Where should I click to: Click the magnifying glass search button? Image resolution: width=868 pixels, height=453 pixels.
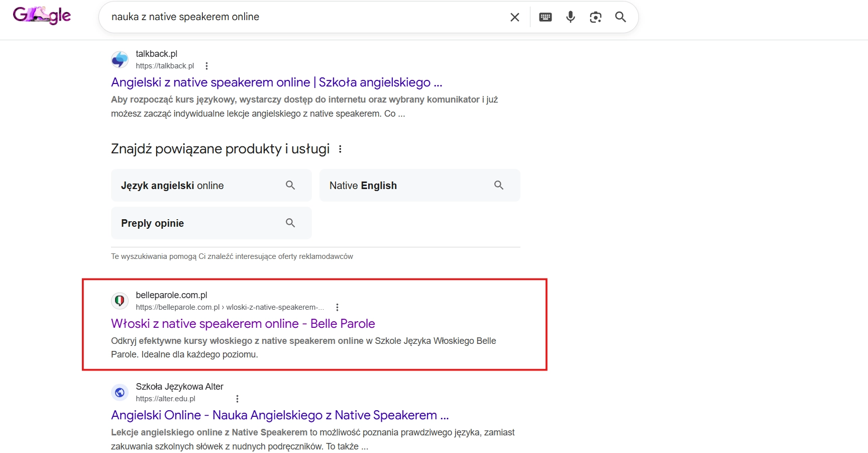click(x=620, y=17)
